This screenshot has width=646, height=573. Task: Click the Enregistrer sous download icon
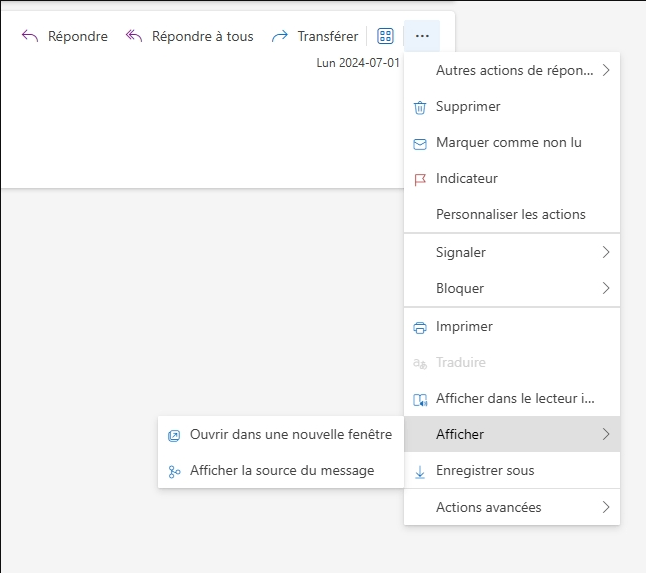(x=420, y=472)
